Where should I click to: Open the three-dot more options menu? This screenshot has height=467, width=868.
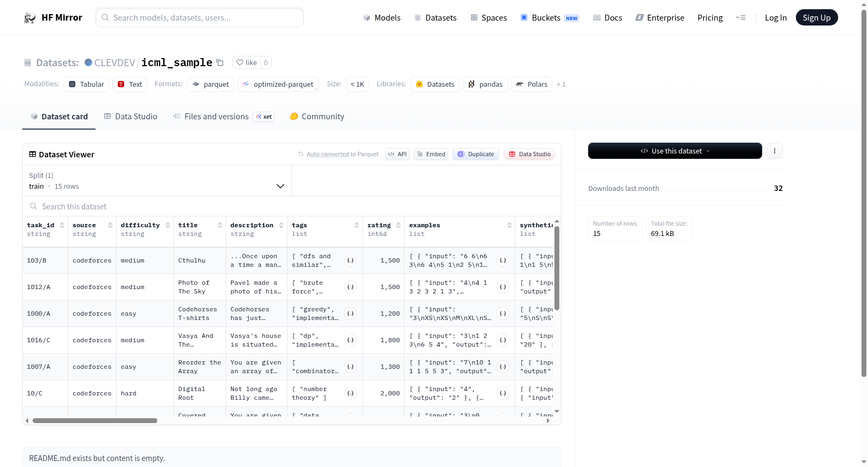(x=775, y=151)
